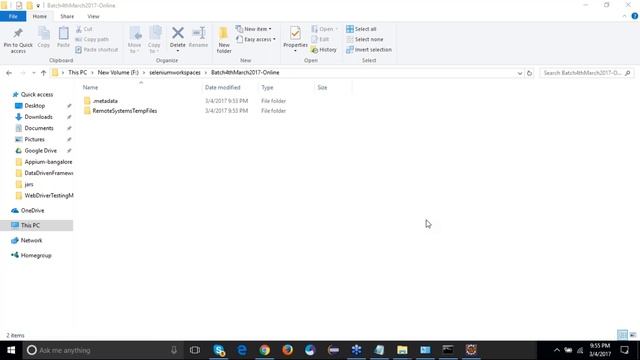Image resolution: width=640 pixels, height=360 pixels.
Task: Click the History command
Action: pos(324,50)
